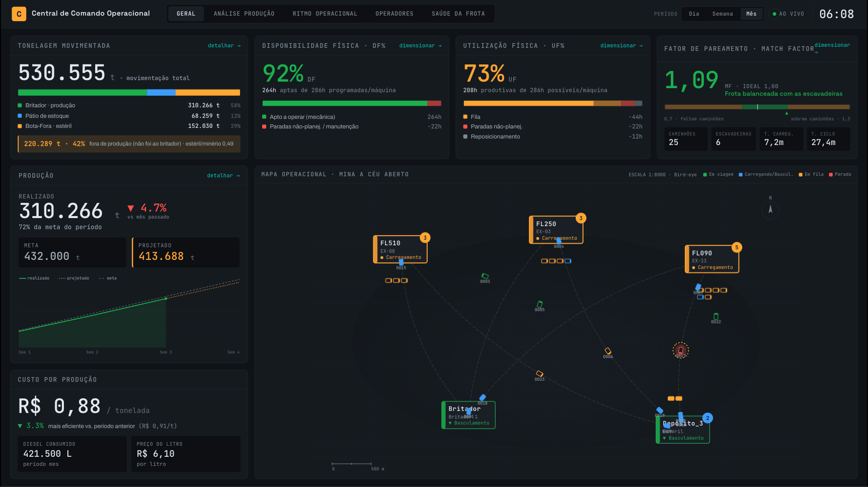Switch to Análise Produção tab

point(244,14)
